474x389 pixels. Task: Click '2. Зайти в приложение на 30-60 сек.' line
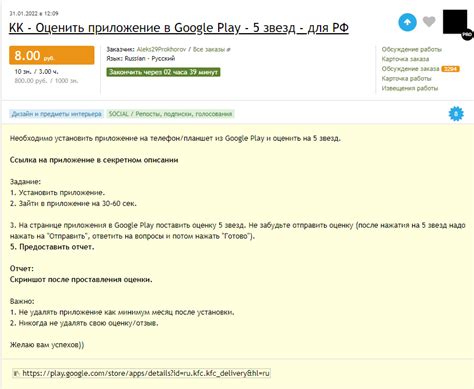[73, 204]
